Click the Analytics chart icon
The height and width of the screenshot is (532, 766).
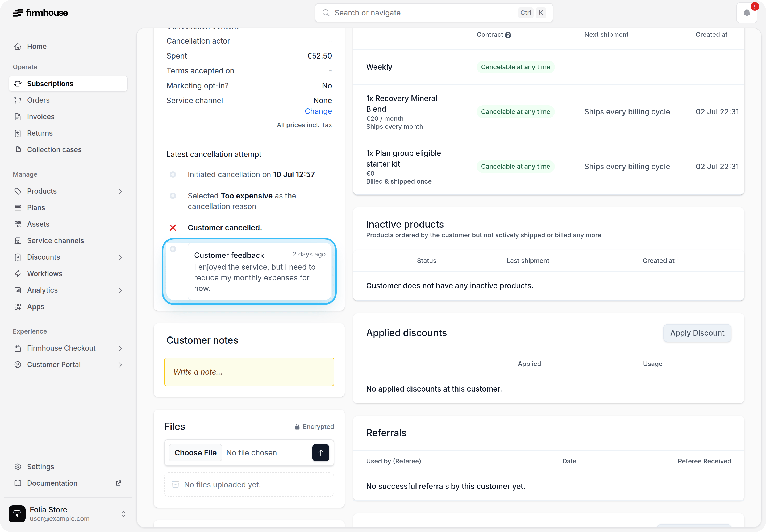click(x=18, y=290)
